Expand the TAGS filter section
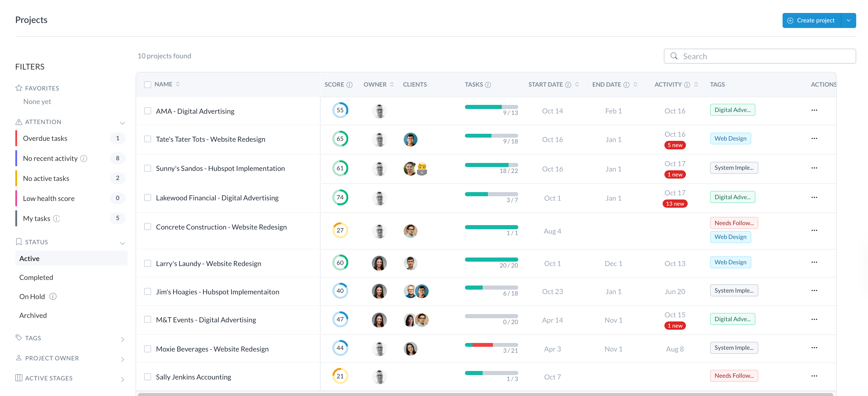This screenshot has width=868, height=396. (x=122, y=339)
